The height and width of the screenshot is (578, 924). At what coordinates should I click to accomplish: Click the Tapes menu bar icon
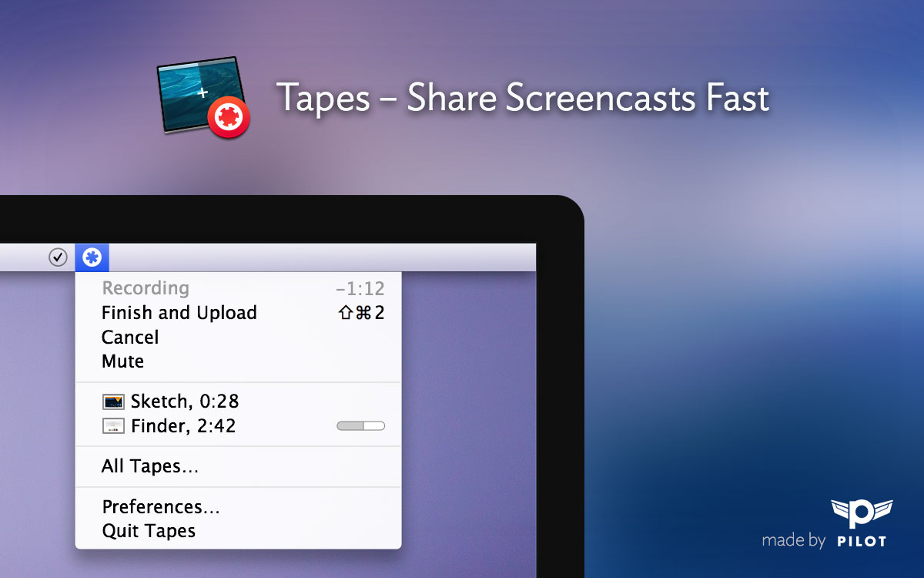coord(92,257)
